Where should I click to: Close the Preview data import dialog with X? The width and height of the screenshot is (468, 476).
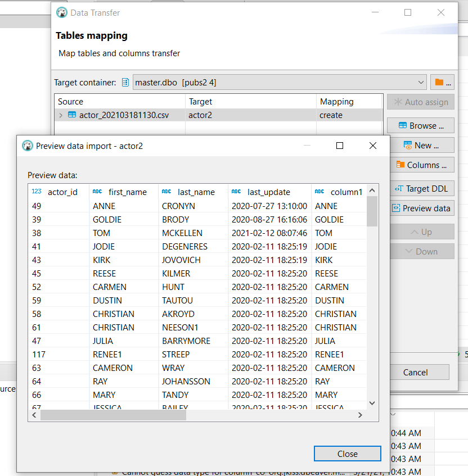point(373,146)
